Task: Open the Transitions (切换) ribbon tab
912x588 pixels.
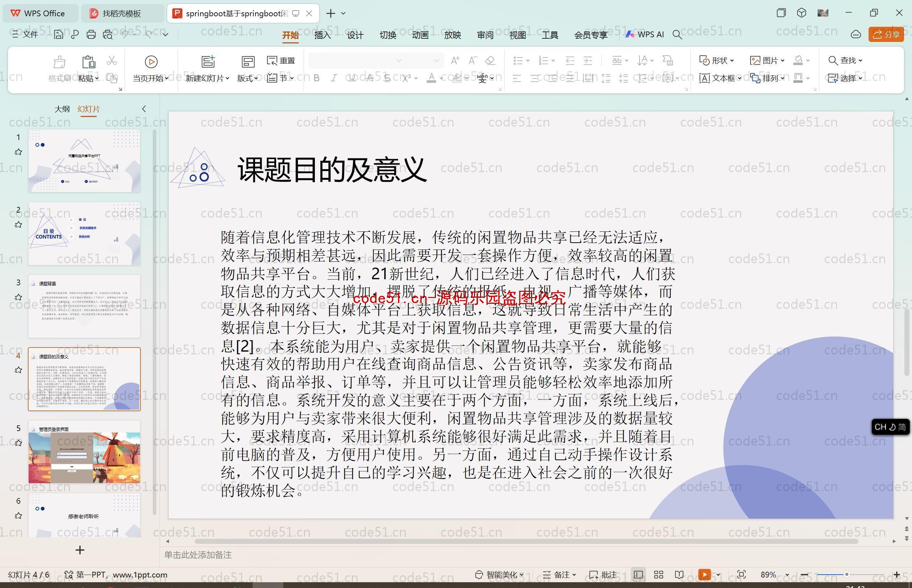Action: coord(388,35)
